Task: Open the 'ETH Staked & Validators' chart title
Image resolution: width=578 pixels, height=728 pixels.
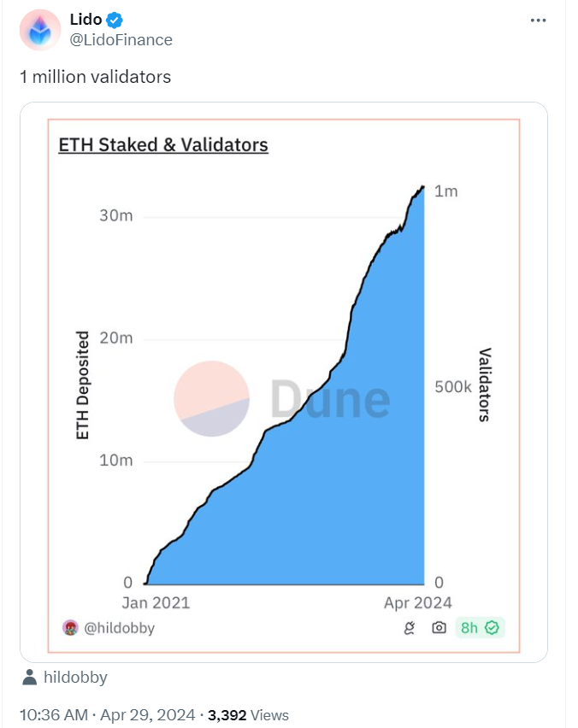Action: coord(163,144)
